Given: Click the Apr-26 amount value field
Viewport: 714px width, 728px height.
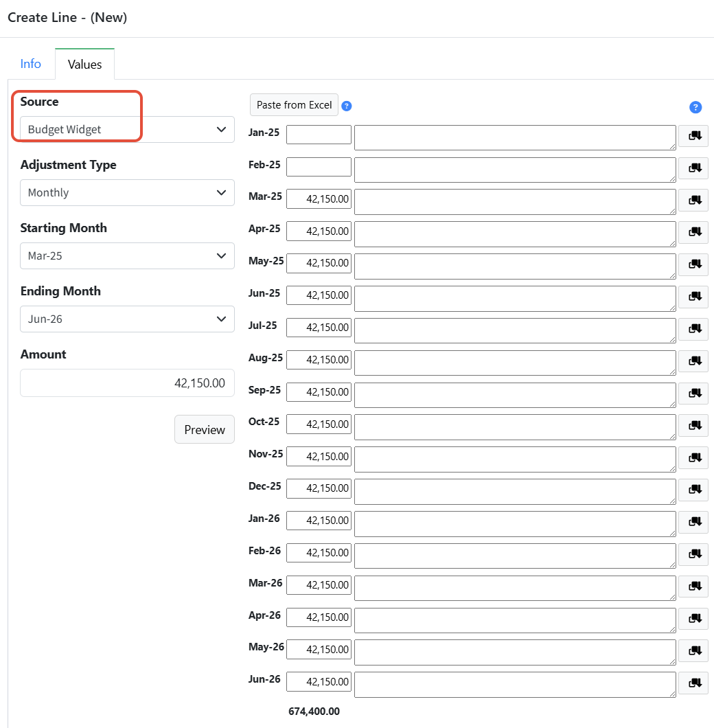Looking at the screenshot, I should pos(319,617).
